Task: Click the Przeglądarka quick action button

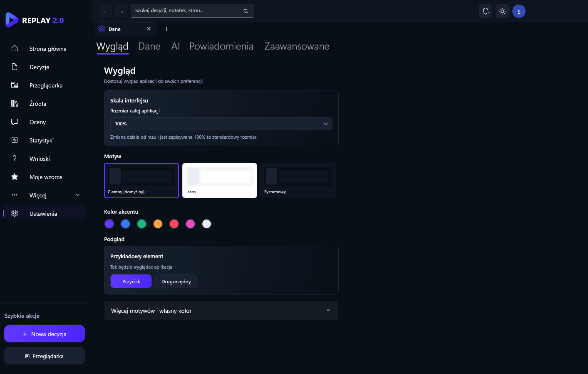Action: pos(45,356)
